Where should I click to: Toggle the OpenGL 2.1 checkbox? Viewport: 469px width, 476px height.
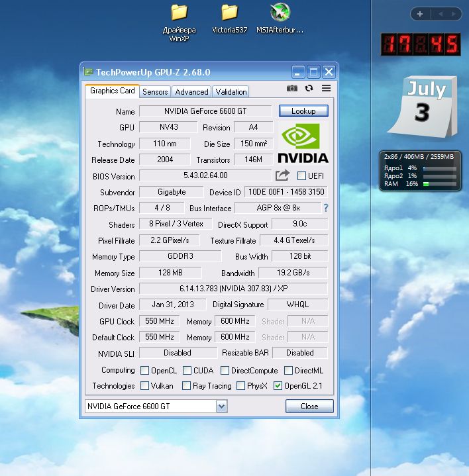point(278,386)
